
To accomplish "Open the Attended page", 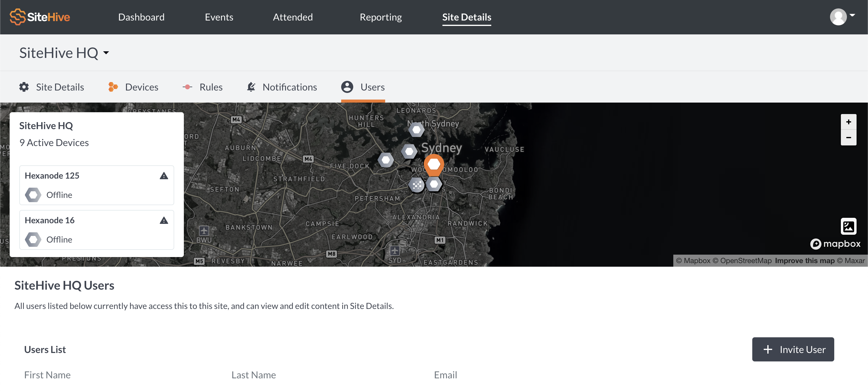I will [x=293, y=17].
